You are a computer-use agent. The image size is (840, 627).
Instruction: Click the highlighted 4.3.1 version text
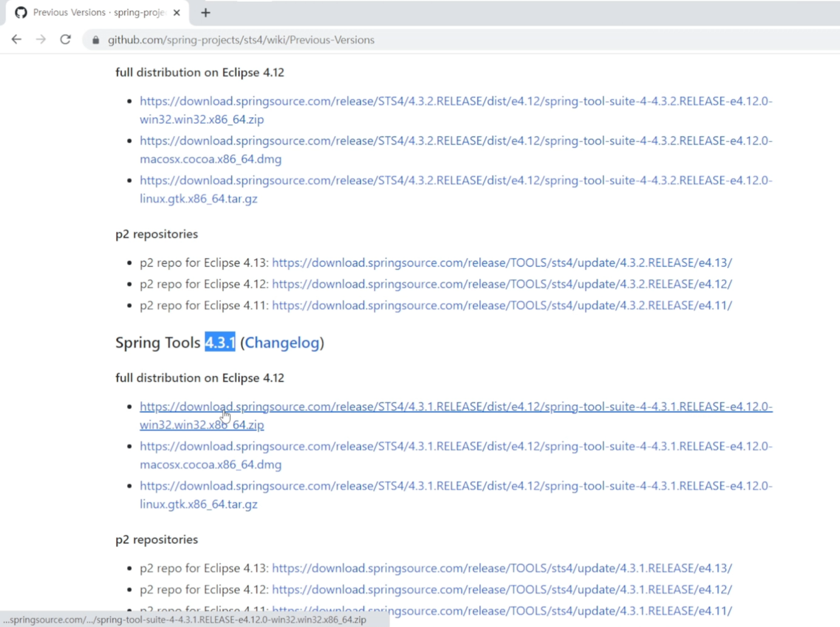pos(220,342)
